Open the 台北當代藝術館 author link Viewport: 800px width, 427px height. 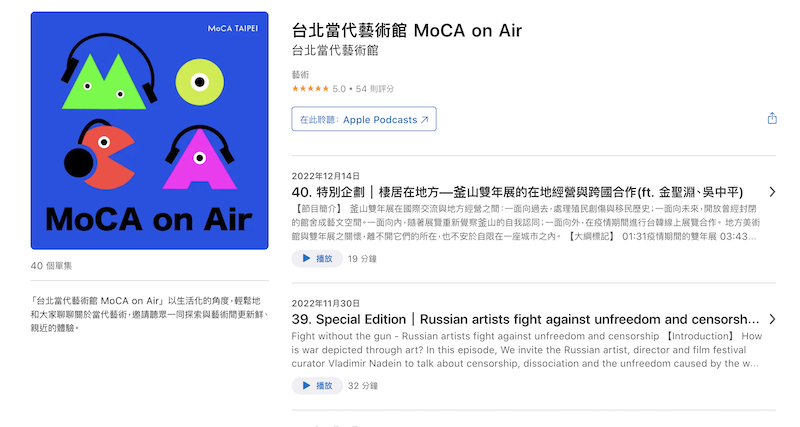336,50
